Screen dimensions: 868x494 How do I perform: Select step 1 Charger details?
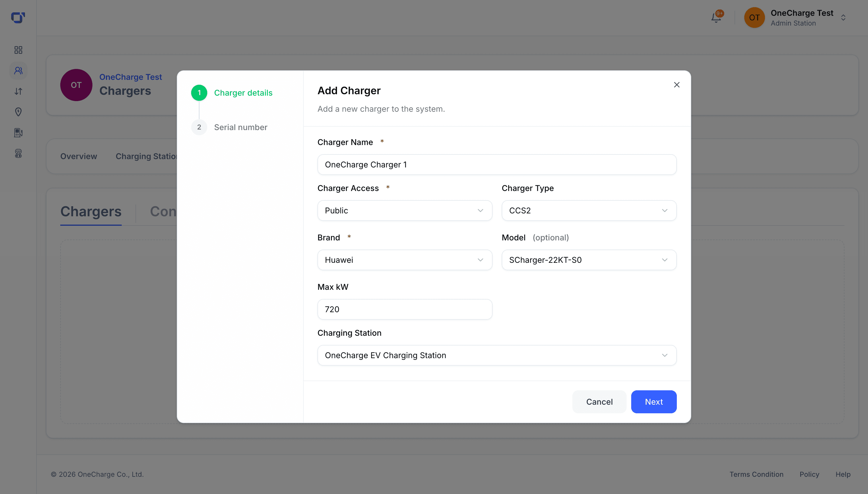[232, 92]
